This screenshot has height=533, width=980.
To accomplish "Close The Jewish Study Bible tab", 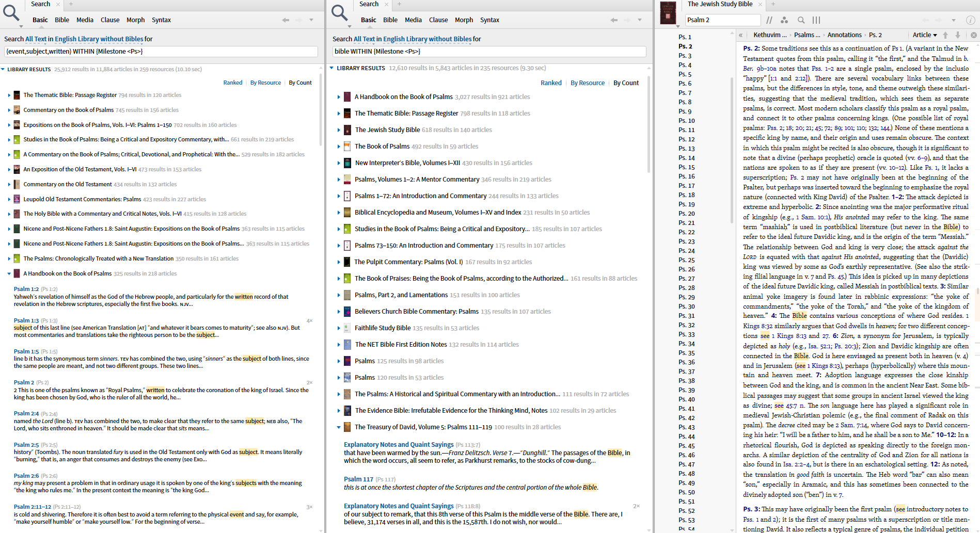I will (x=761, y=4).
